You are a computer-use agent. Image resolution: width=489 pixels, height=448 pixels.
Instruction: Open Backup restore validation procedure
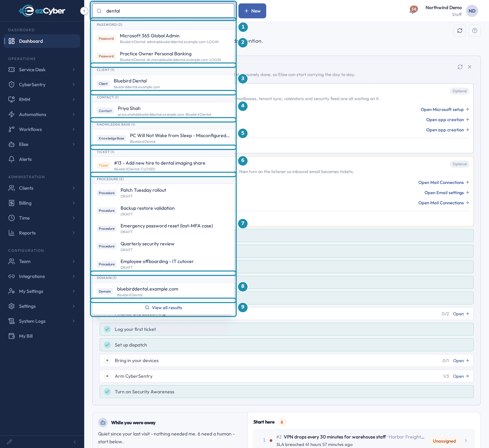tap(163, 211)
